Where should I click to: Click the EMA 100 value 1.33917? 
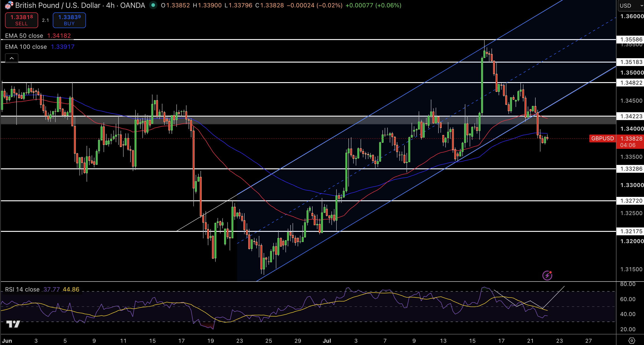point(63,47)
